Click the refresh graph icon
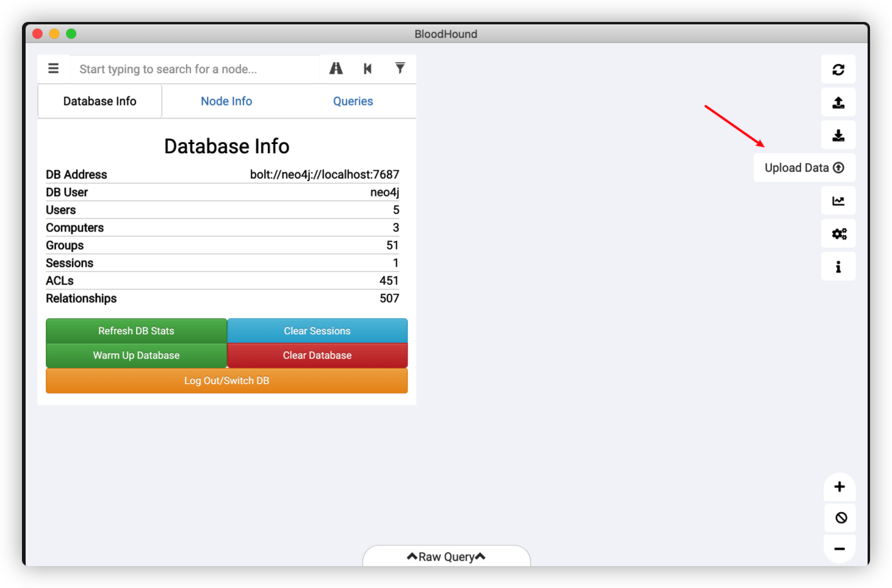 pos(838,70)
